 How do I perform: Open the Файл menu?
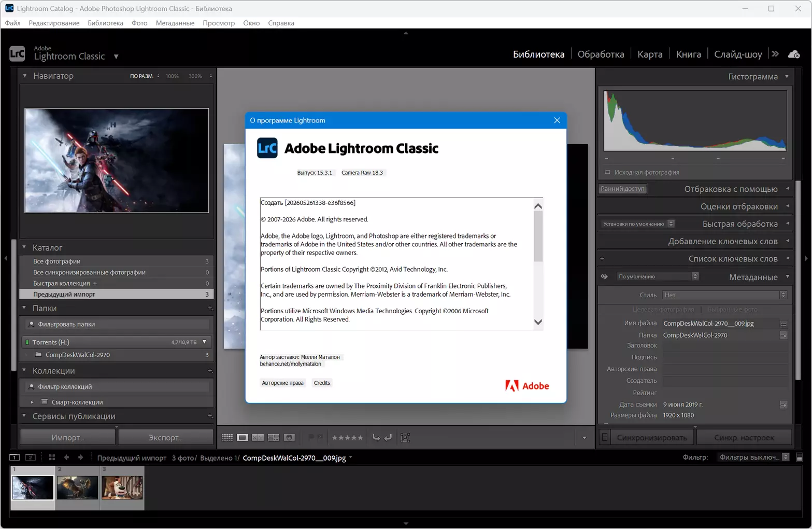[12, 23]
